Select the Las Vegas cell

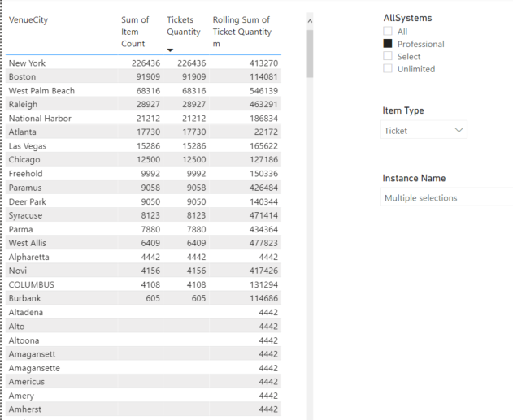click(x=28, y=146)
